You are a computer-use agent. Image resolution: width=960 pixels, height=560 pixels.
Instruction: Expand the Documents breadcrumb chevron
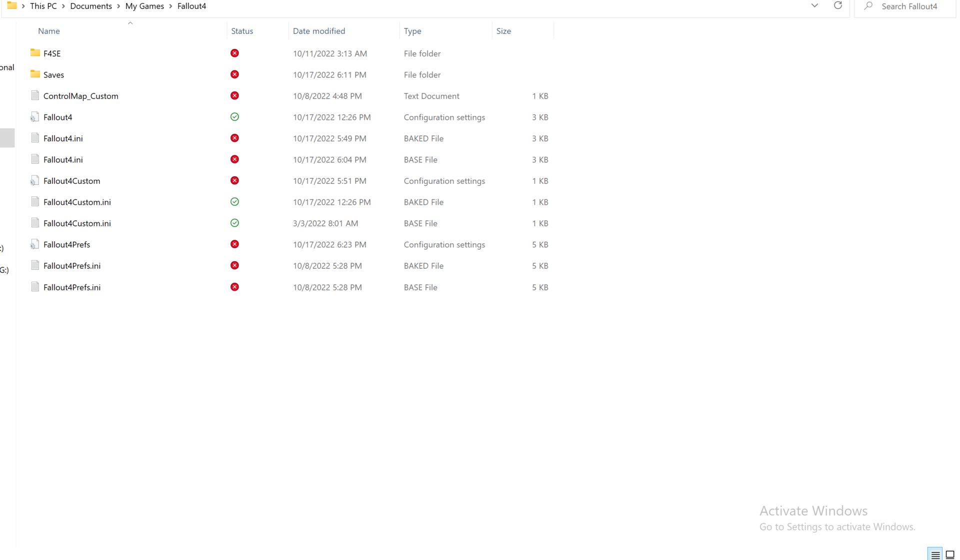(118, 6)
